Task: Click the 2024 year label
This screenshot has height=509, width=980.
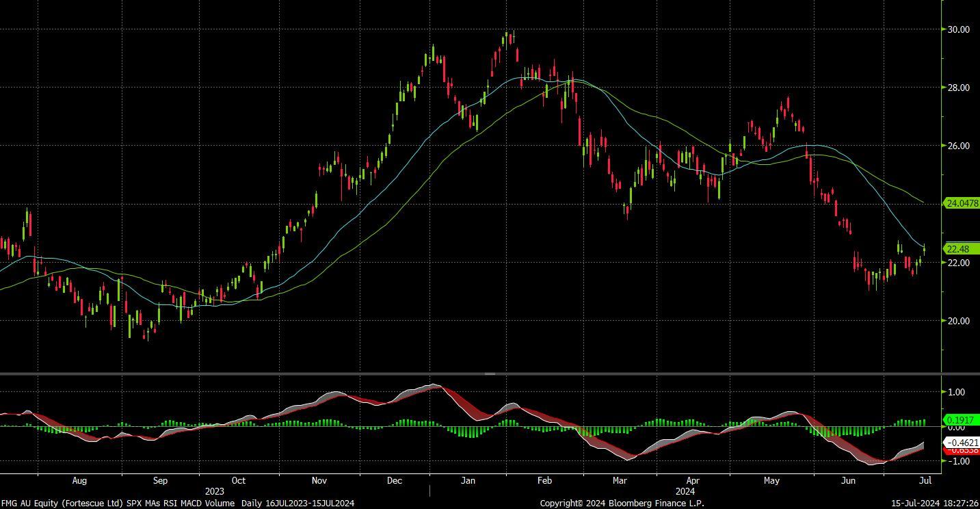Action: tap(685, 491)
